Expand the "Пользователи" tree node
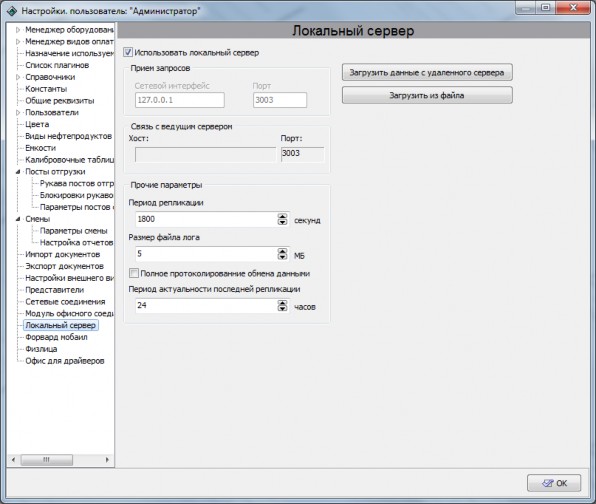 pyautogui.click(x=18, y=113)
